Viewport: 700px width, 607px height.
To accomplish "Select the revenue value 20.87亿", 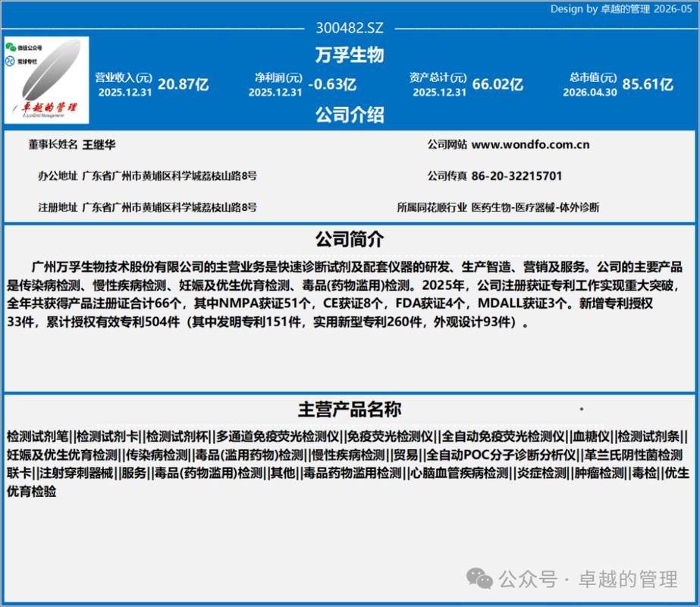I will (x=184, y=84).
